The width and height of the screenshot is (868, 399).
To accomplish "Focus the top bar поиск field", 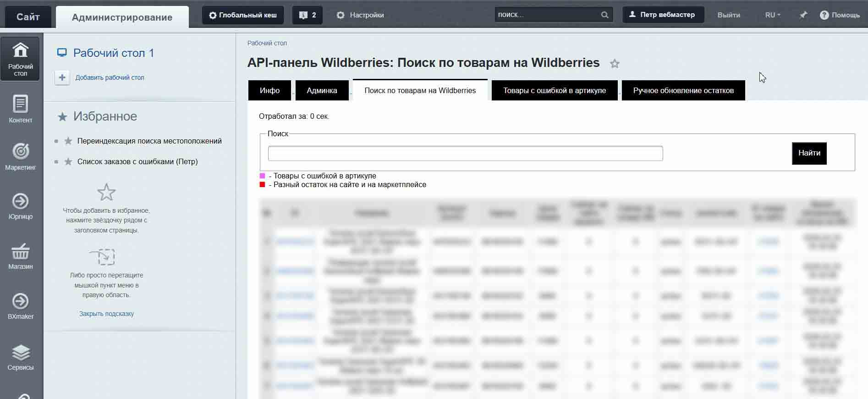I will (x=548, y=15).
